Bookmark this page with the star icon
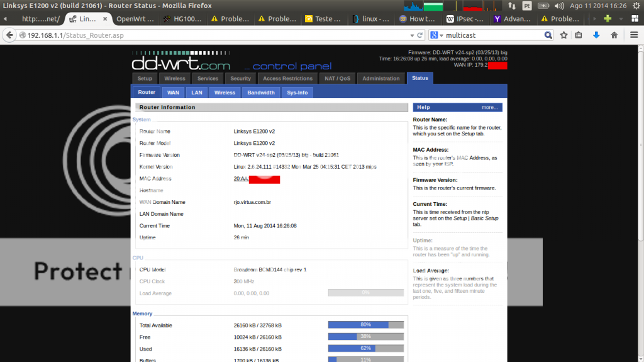Image resolution: width=644 pixels, height=362 pixels. 564,35
